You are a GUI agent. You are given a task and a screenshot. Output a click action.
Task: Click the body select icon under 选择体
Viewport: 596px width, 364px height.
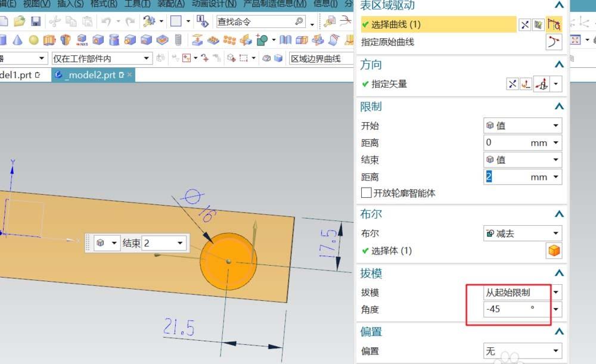click(554, 251)
